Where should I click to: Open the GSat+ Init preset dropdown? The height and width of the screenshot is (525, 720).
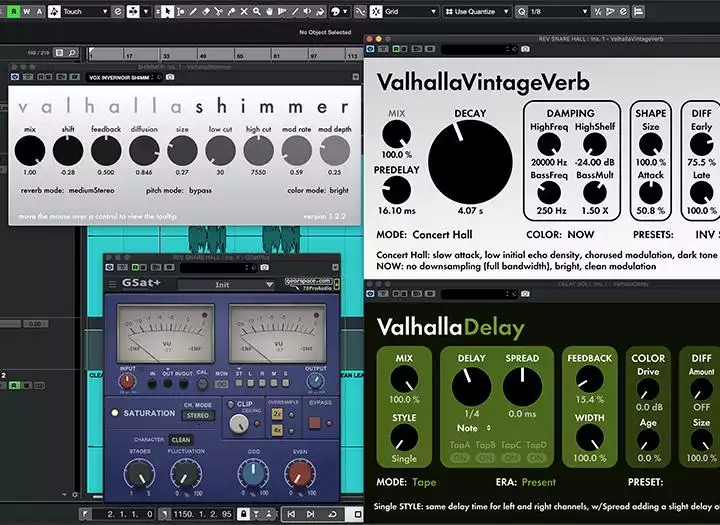click(225, 285)
